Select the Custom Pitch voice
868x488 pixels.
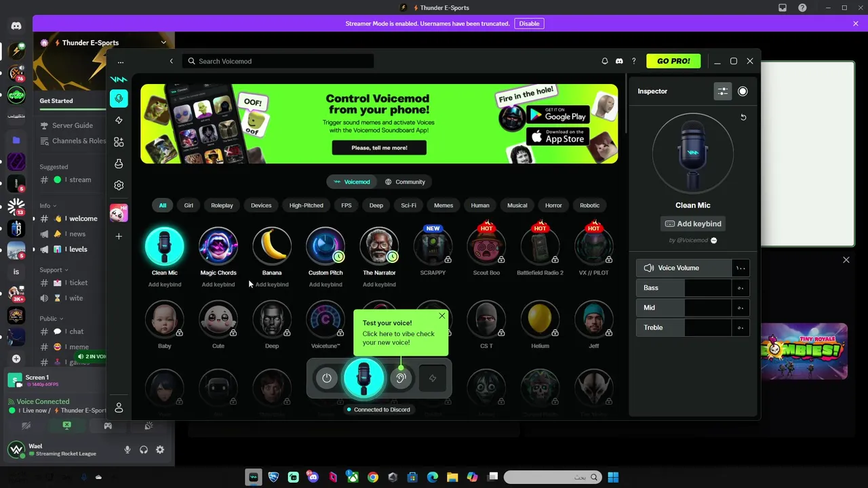point(325,246)
